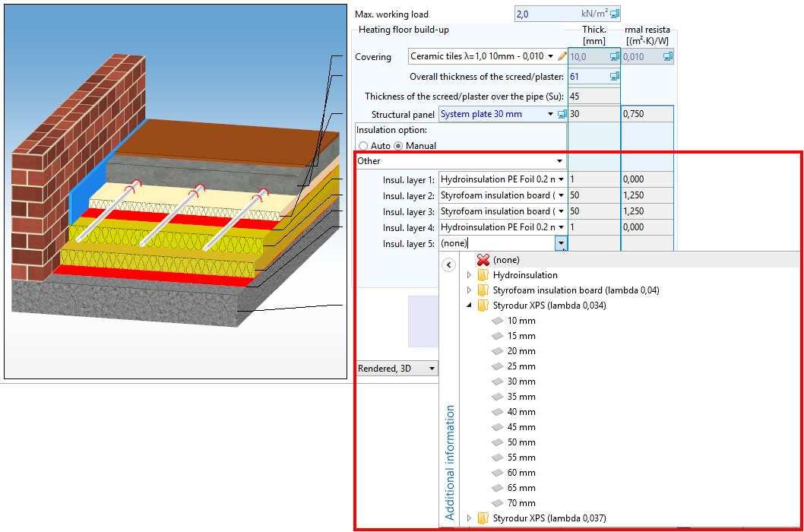
Task: Choose 30 mm Styrodur XPS item
Action: 521,382
